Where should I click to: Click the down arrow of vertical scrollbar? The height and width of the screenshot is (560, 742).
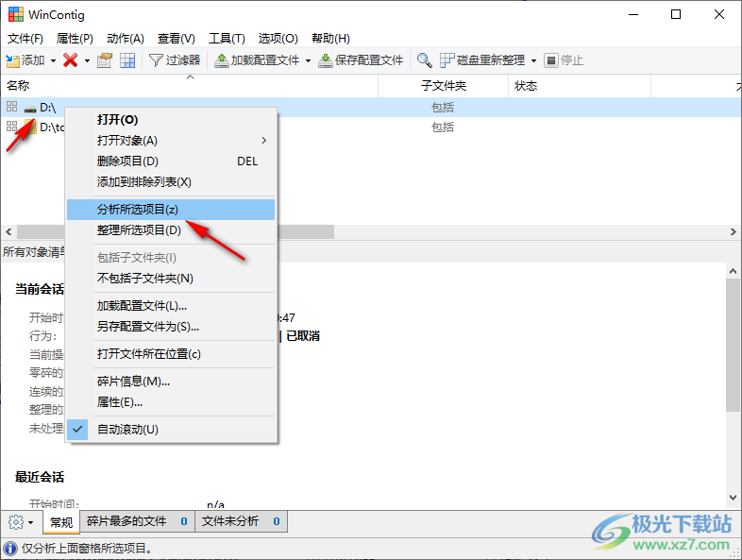(733, 498)
